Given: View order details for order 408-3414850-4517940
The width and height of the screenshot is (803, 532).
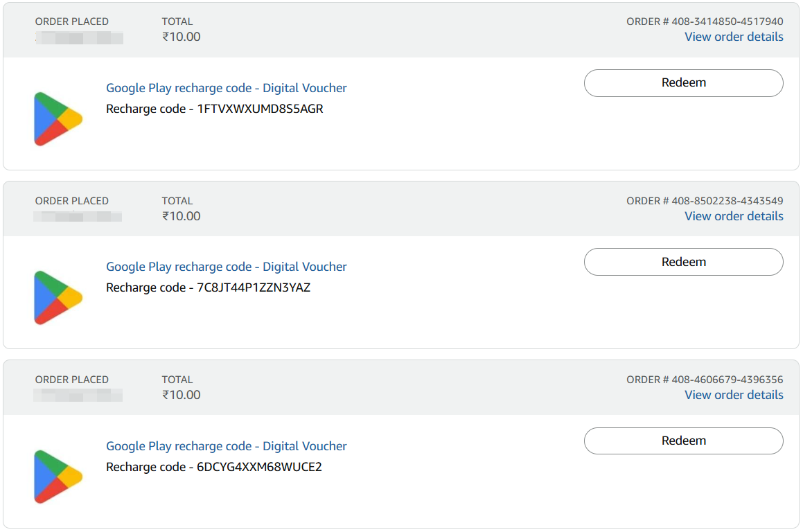Looking at the screenshot, I should (734, 37).
